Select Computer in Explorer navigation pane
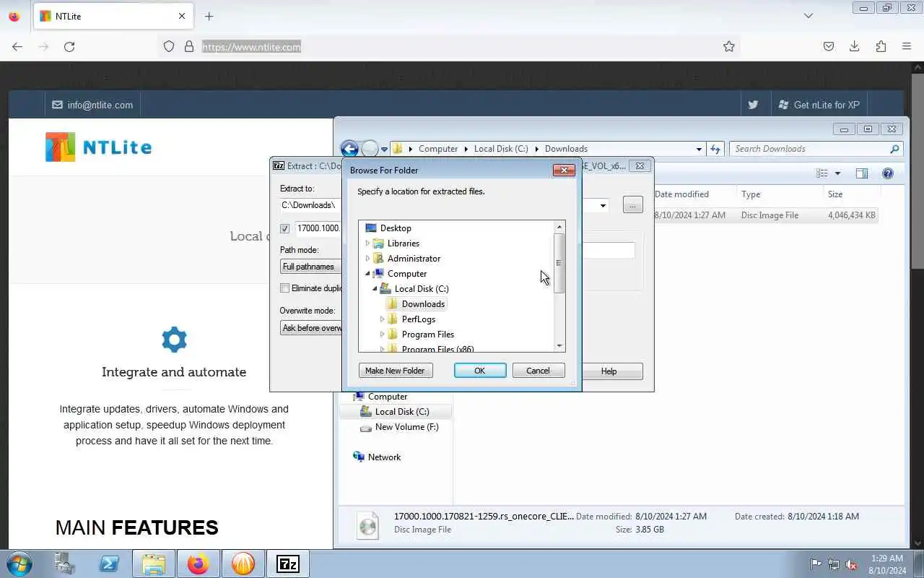 388,397
